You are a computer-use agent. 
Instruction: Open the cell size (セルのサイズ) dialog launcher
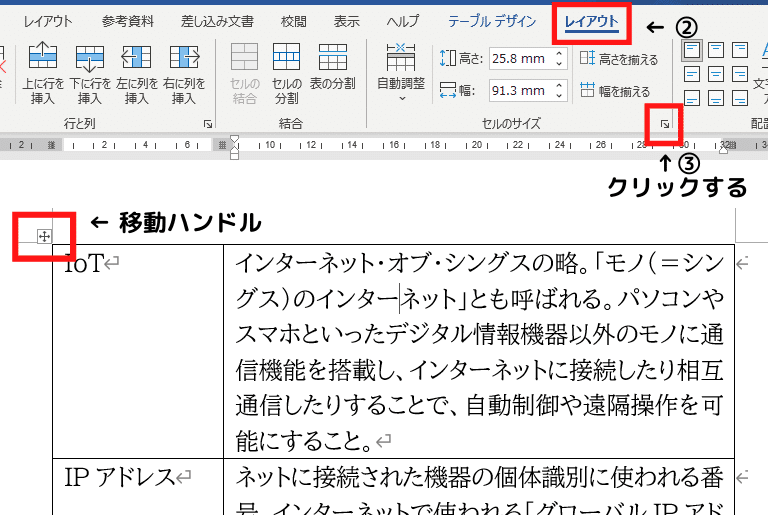coord(665,124)
